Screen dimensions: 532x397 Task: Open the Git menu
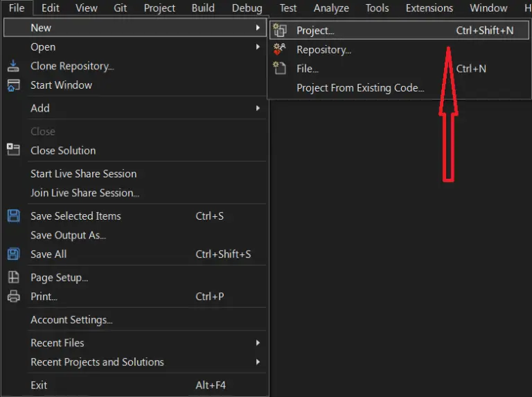click(x=120, y=8)
